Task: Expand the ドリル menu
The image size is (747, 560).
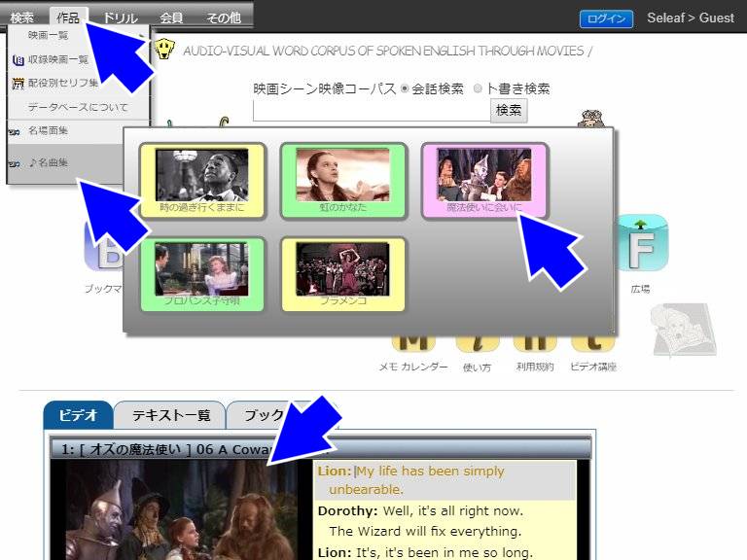Action: tap(120, 17)
